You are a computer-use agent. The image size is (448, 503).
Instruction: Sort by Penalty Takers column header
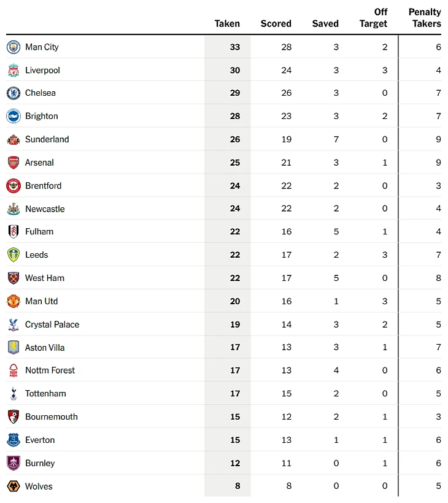point(425,18)
